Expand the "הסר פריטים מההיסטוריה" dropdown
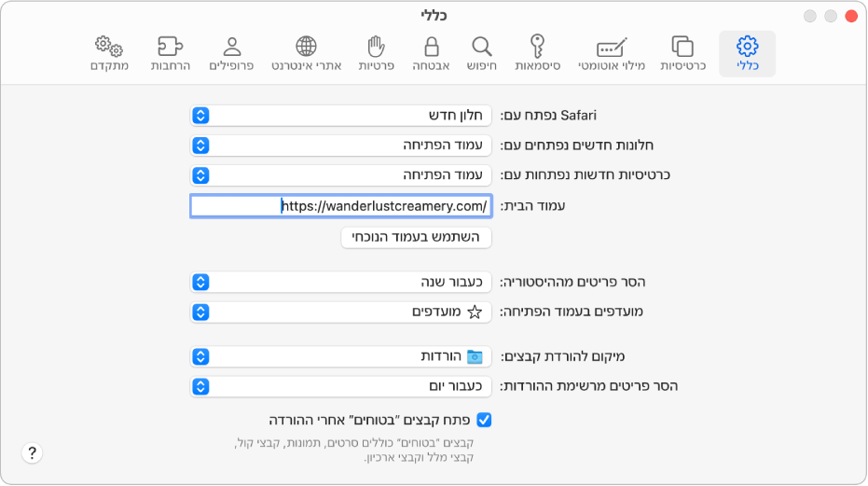 point(340,282)
